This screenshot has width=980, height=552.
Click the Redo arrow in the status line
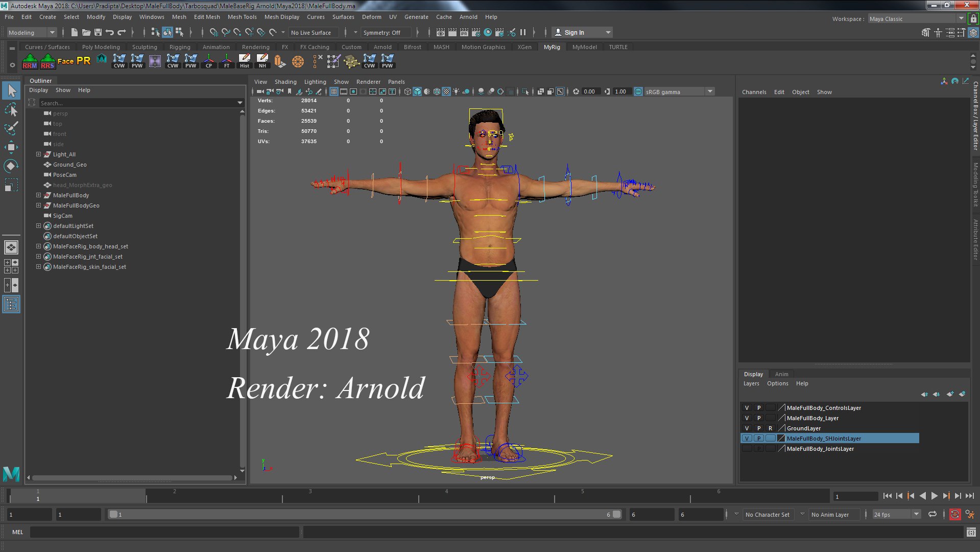(x=122, y=32)
